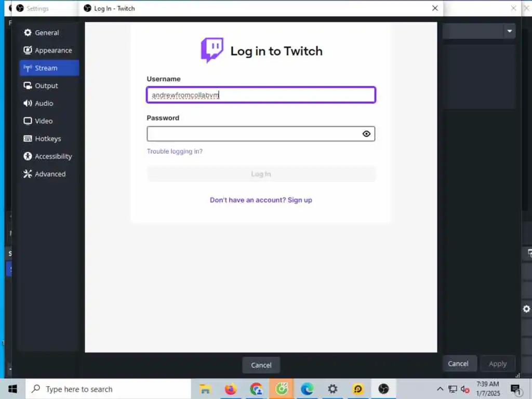Toggle password visibility eye icon

pos(366,134)
